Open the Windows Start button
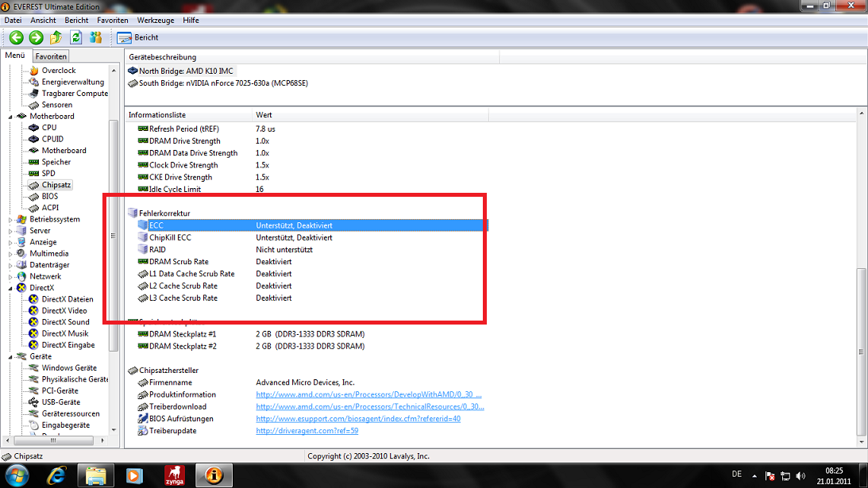This screenshot has height=488, width=868. (x=17, y=476)
